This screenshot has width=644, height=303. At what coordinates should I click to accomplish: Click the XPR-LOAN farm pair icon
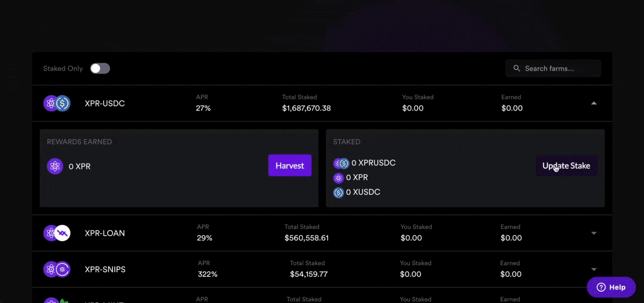[x=57, y=233]
